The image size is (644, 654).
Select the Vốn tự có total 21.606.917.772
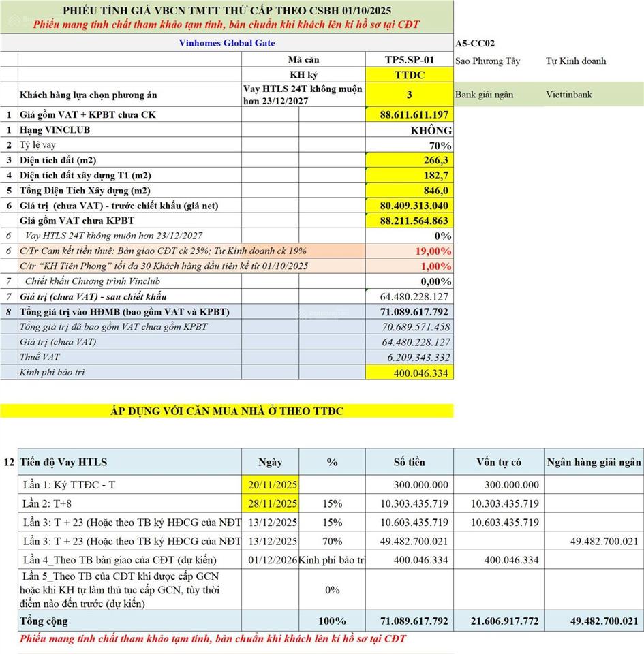(x=500, y=621)
